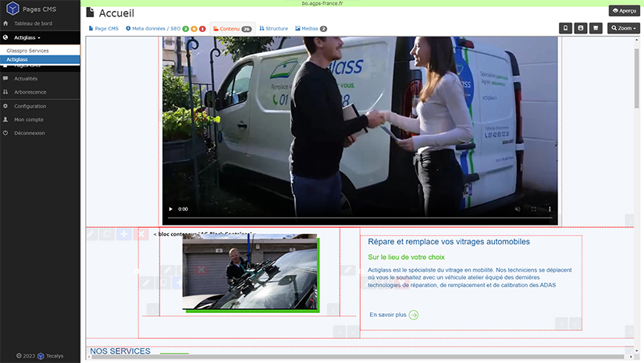Image resolution: width=644 pixels, height=363 pixels.
Task: Click the globe icon beside Actiglass
Action: click(5, 37)
